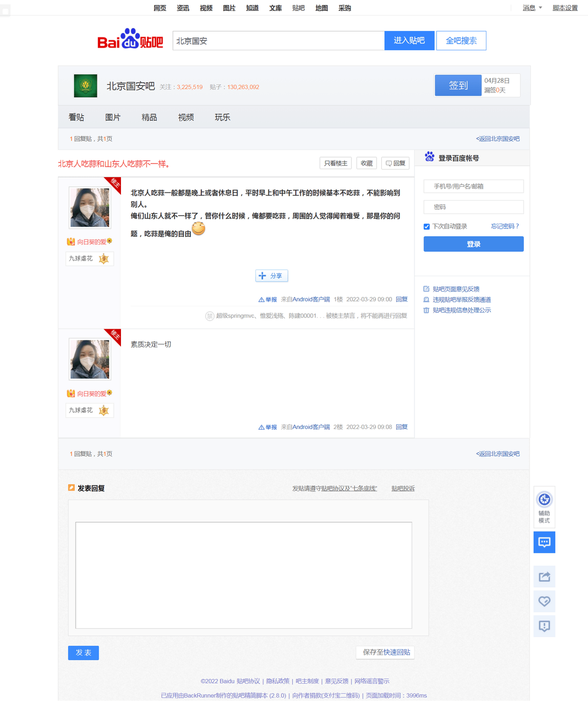588x713 pixels.
Task: Click the 发表 submit button
Action: pos(84,653)
